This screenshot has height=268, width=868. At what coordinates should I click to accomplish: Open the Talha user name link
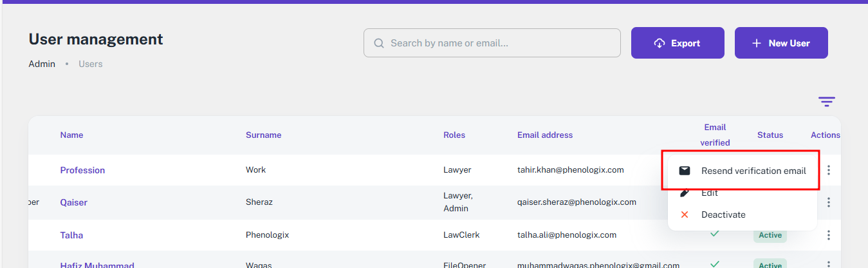click(71, 235)
